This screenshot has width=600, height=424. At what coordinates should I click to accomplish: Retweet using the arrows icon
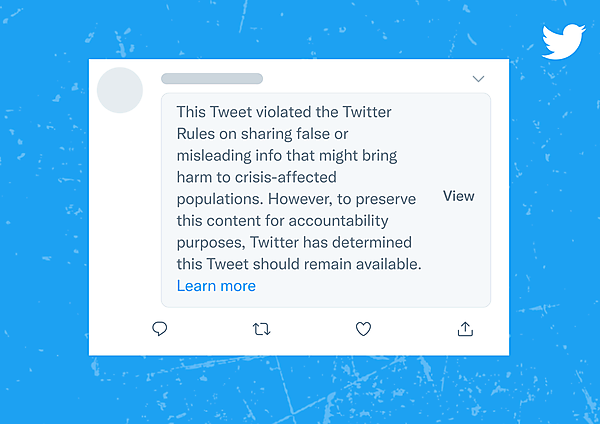click(x=262, y=328)
